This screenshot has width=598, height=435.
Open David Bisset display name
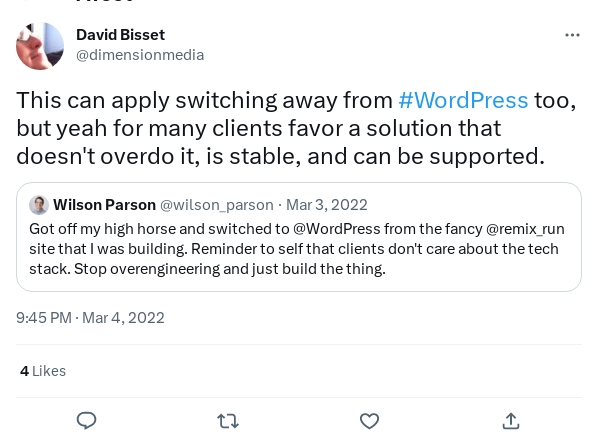[x=121, y=35]
